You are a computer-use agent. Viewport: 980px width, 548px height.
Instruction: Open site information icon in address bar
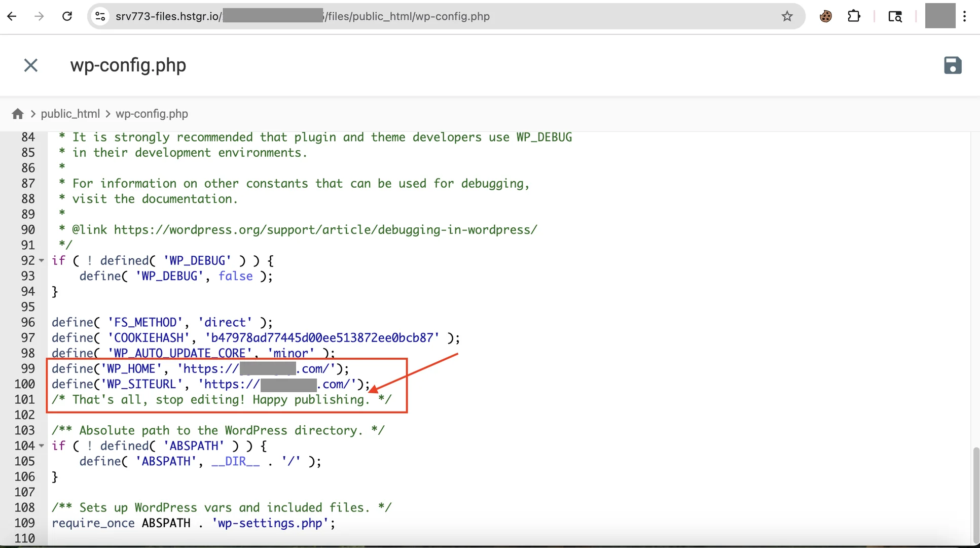(100, 16)
